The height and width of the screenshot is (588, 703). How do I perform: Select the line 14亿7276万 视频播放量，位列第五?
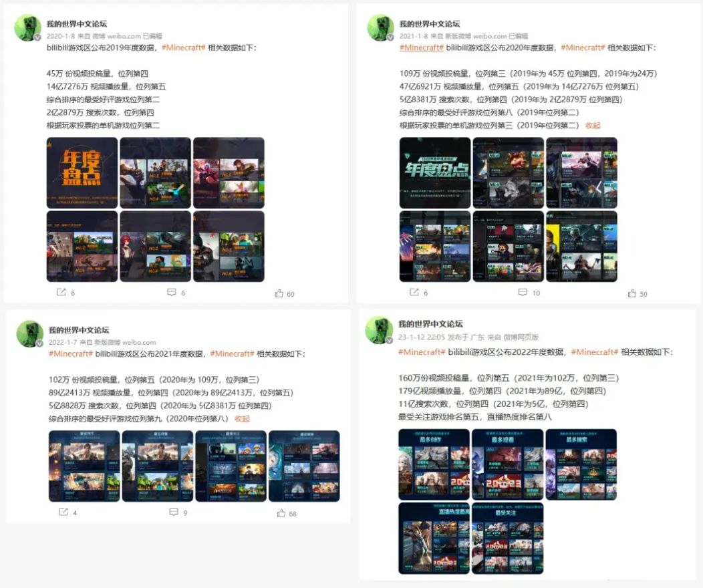(x=106, y=86)
